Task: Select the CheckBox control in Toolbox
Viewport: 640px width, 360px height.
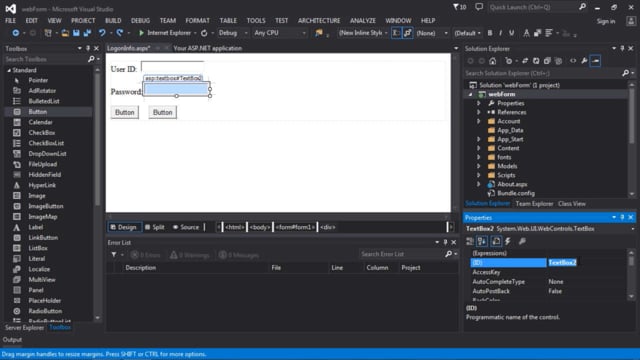Action: click(x=42, y=133)
